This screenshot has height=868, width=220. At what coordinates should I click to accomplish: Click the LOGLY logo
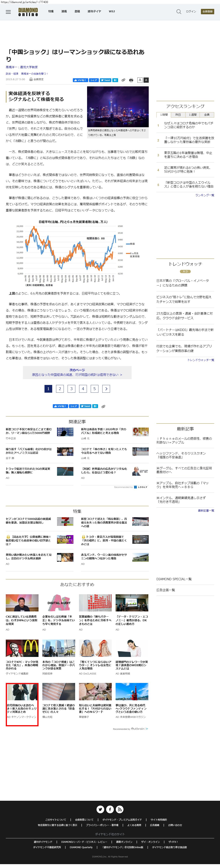141,487
